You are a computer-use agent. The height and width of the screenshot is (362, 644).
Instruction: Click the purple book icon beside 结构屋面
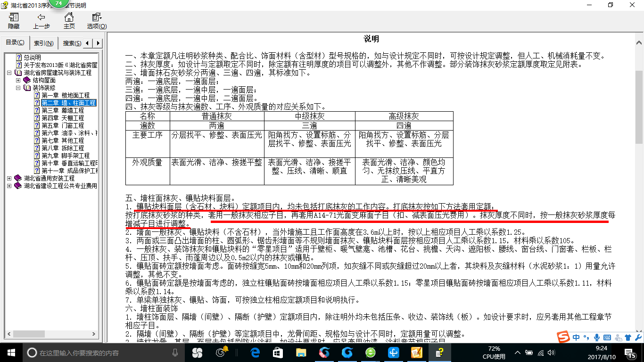tap(27, 80)
